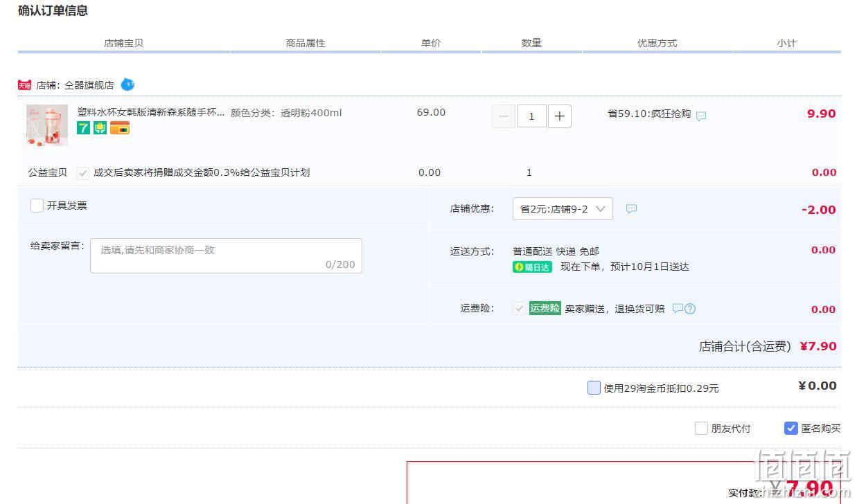Click the 小计 column header

786,43
